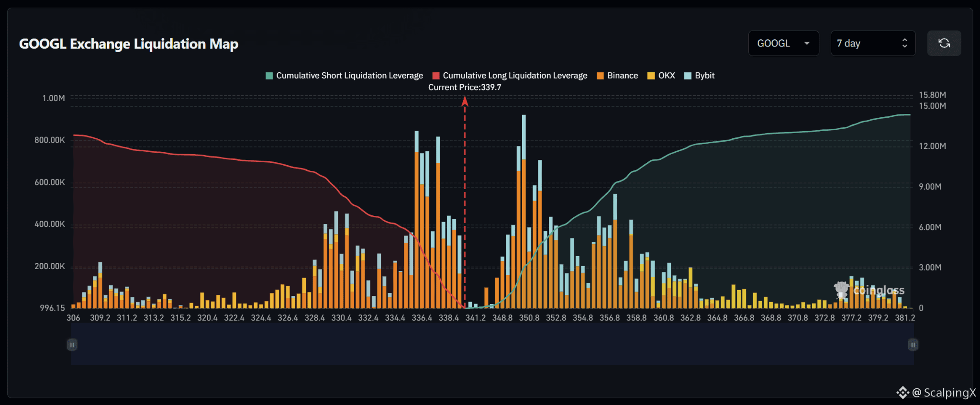Image resolution: width=980 pixels, height=405 pixels.
Task: Click the 360.8 price axis label
Action: (664, 318)
